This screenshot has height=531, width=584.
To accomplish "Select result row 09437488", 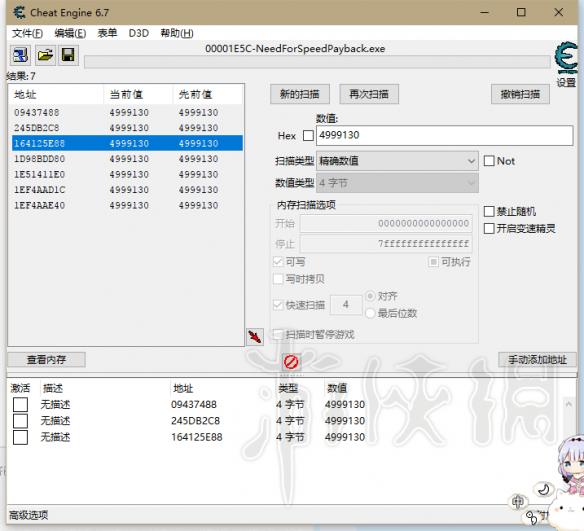I will point(127,112).
